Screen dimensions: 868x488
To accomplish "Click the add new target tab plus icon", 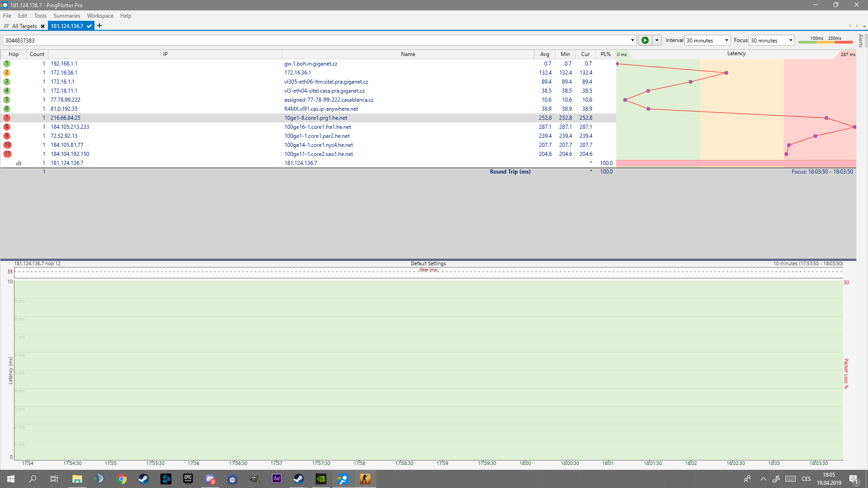I will point(99,26).
